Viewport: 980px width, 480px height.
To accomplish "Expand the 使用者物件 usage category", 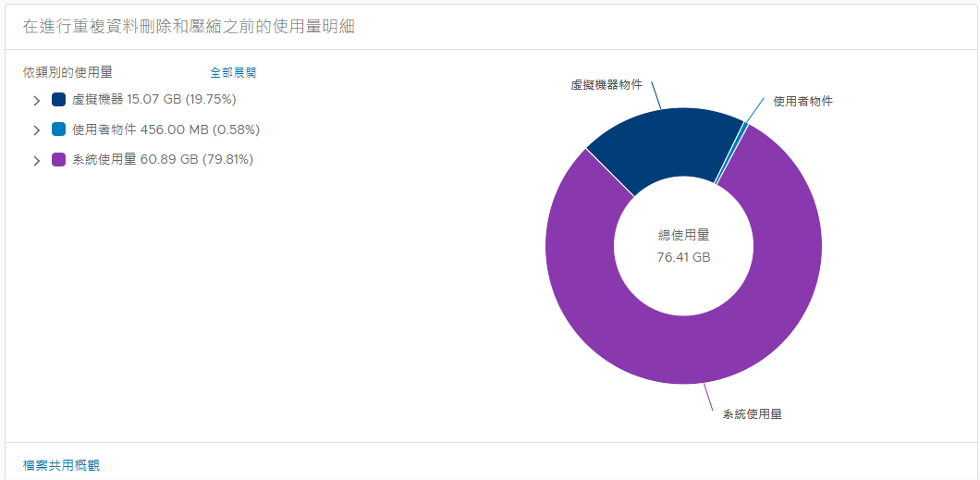I will [37, 130].
